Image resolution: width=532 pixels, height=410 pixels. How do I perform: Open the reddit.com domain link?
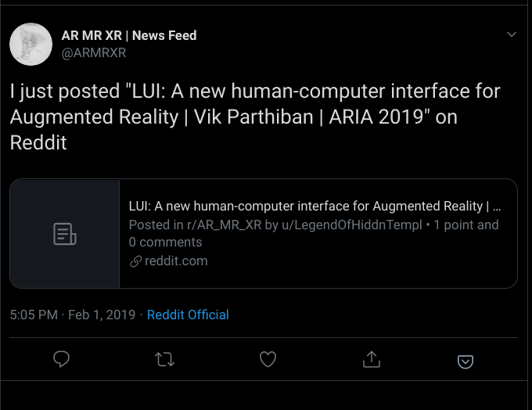point(176,261)
